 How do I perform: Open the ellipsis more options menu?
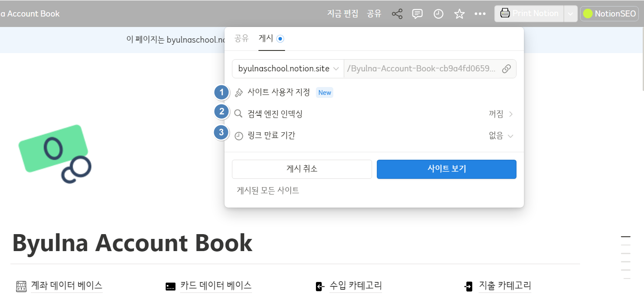tap(480, 13)
